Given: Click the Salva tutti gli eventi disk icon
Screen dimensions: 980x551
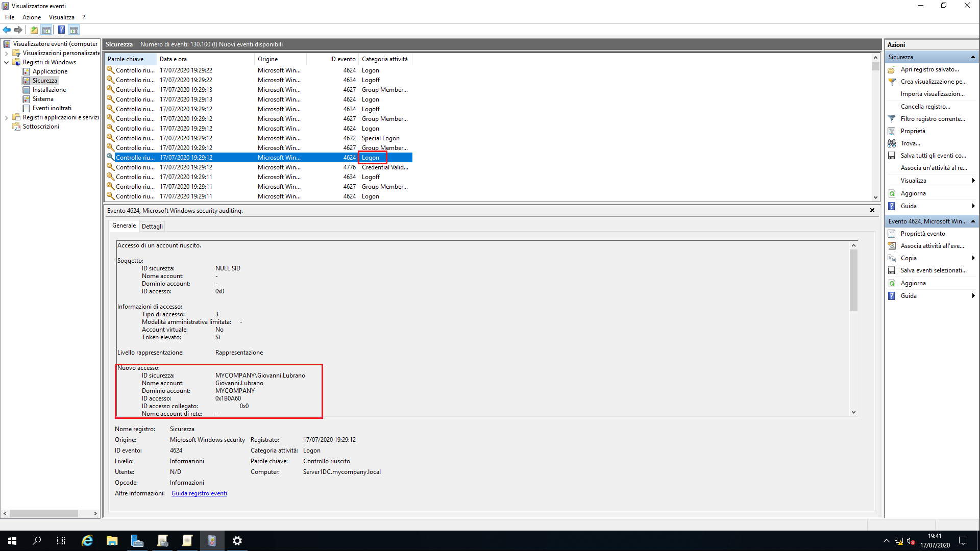Looking at the screenshot, I should tap(892, 156).
